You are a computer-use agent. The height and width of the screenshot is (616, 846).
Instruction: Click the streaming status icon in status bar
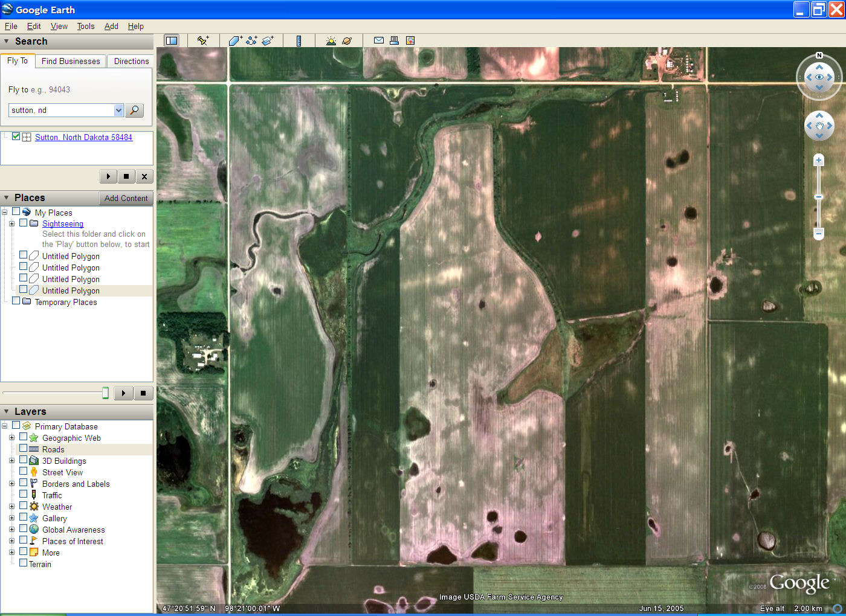(x=838, y=608)
